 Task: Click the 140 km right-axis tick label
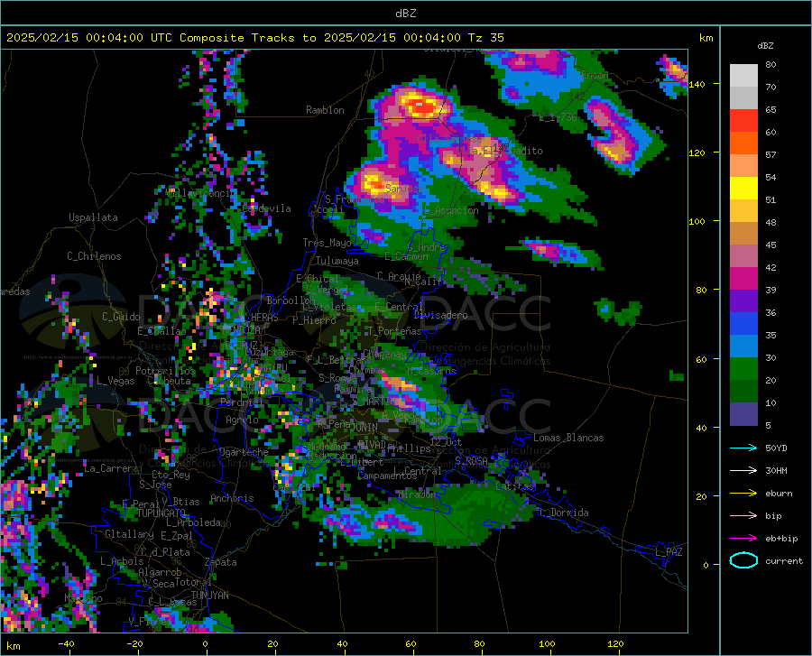pos(697,84)
